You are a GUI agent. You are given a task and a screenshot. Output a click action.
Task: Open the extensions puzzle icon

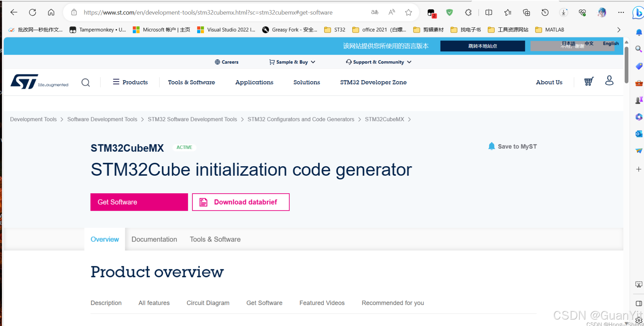tap(468, 12)
